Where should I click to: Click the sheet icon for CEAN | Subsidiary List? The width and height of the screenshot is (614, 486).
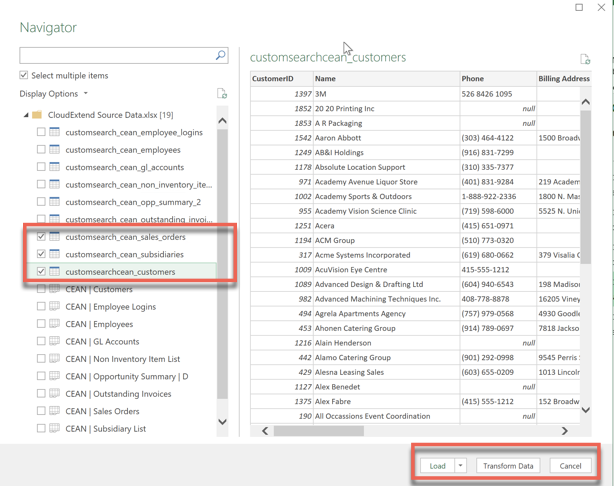54,428
